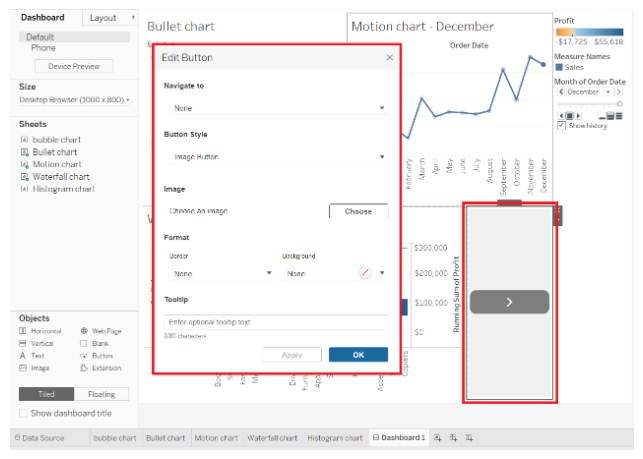Click the Image object icon
643x459 pixels.
click(24, 368)
